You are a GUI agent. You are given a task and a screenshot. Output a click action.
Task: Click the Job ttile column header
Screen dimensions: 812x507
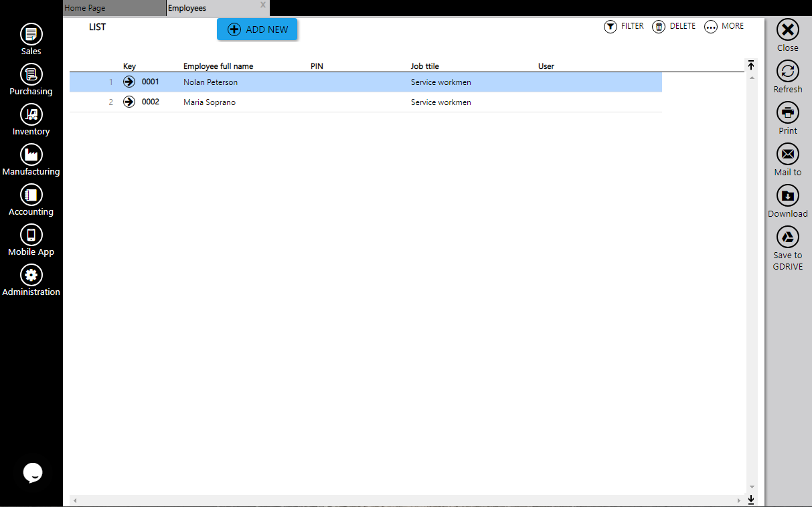425,66
